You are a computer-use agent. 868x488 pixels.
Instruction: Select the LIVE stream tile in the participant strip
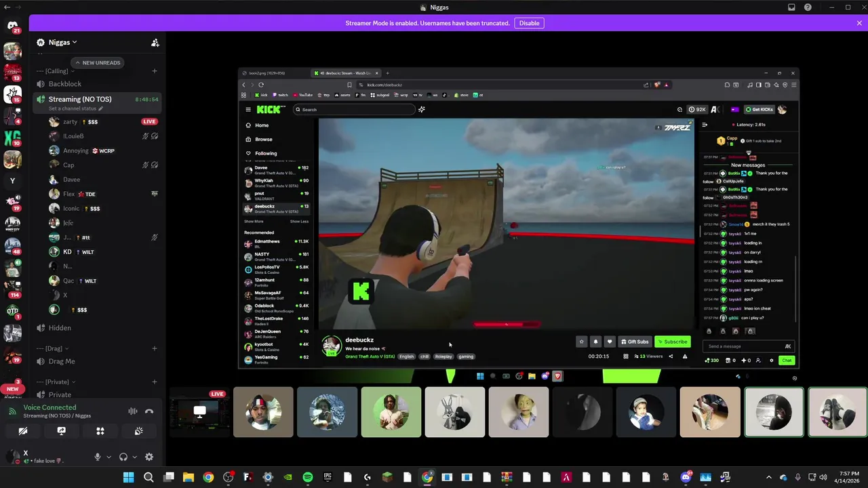point(199,412)
